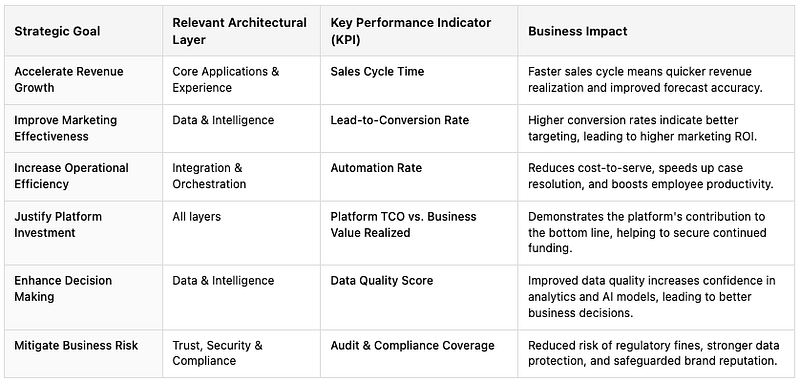Select the Justify Platform Investment cell
The width and height of the screenshot is (800, 384).
(58, 224)
